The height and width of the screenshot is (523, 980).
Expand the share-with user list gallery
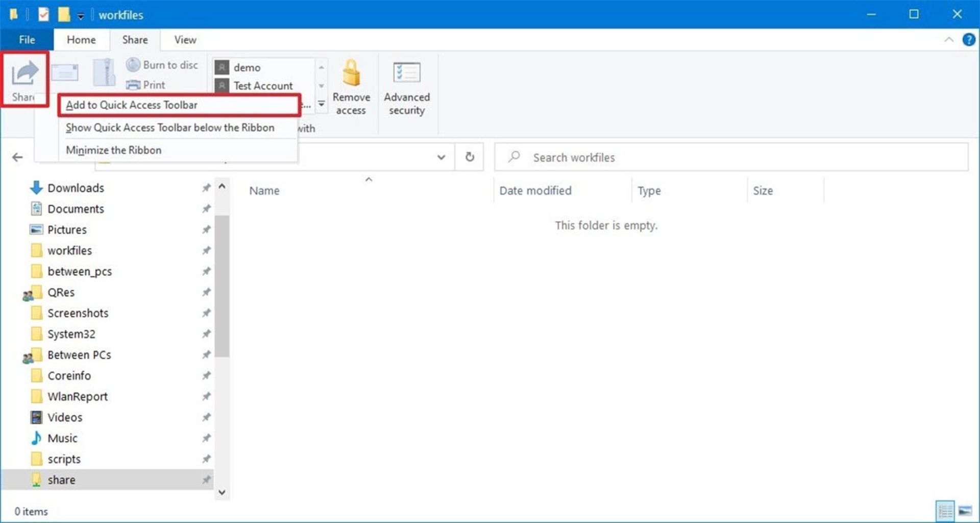pyautogui.click(x=322, y=104)
